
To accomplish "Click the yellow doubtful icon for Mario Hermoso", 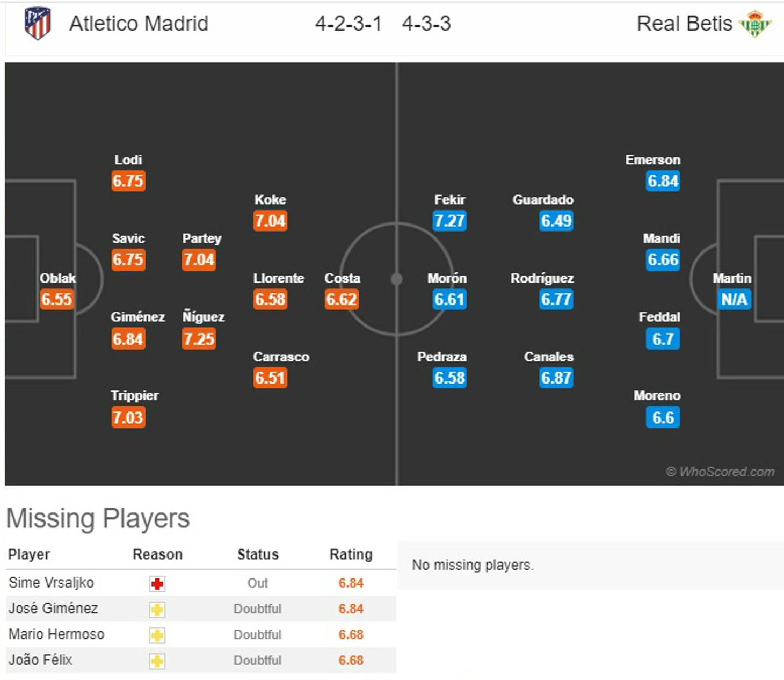I will coord(157,635).
